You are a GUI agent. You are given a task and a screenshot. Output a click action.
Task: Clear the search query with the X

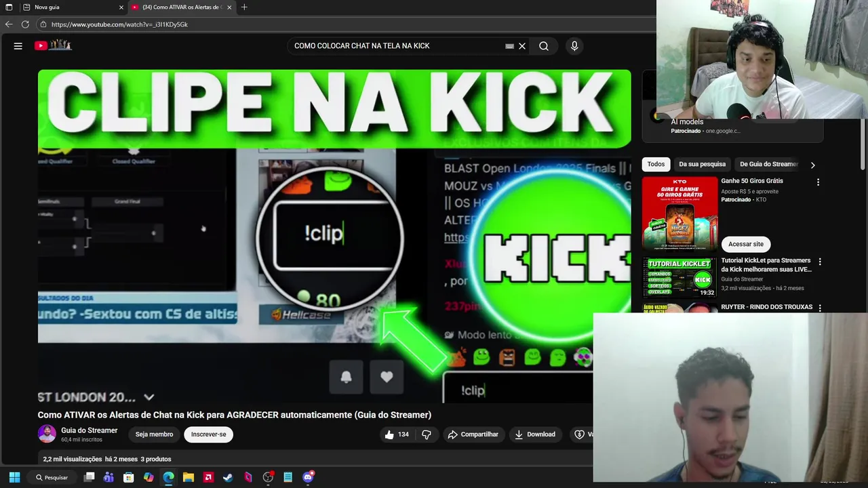(522, 46)
